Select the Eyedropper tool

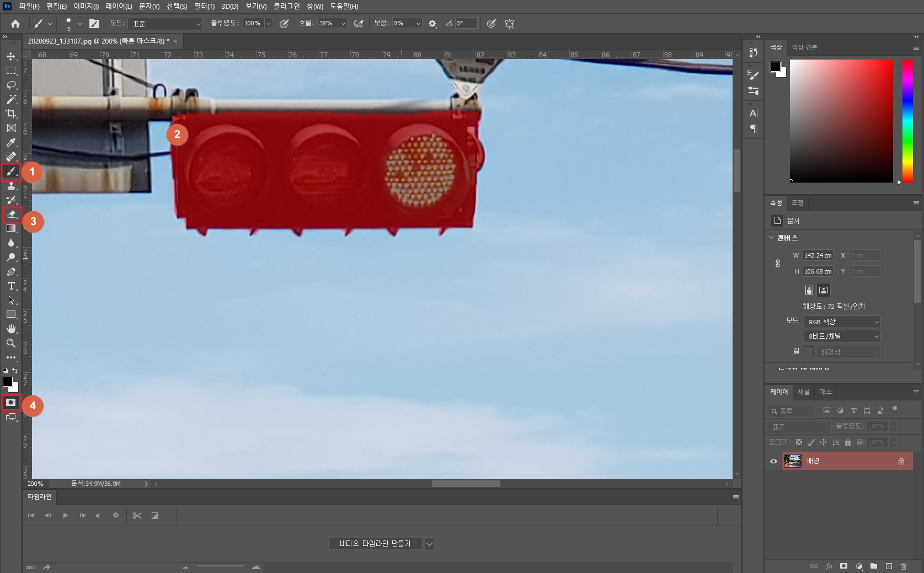click(11, 142)
